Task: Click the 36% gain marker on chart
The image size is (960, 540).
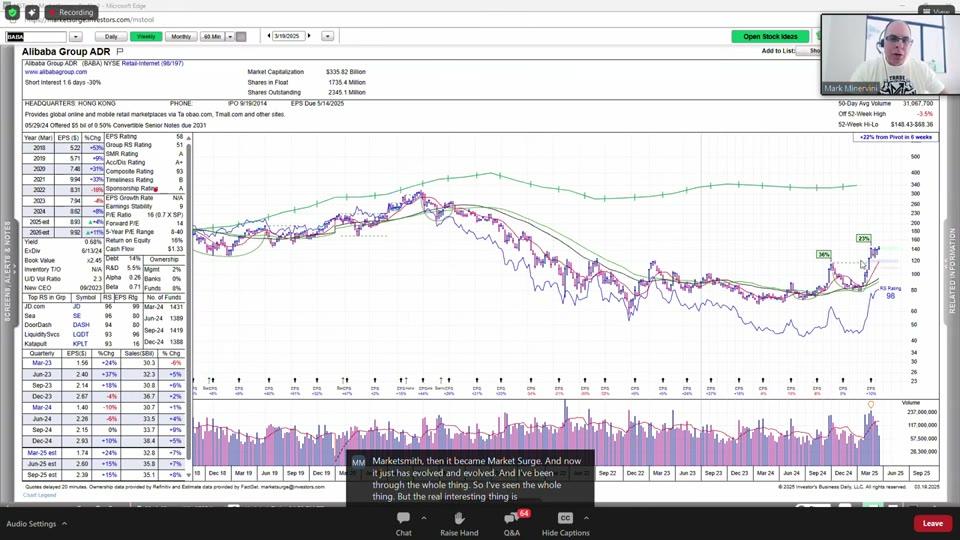Action: click(x=823, y=254)
